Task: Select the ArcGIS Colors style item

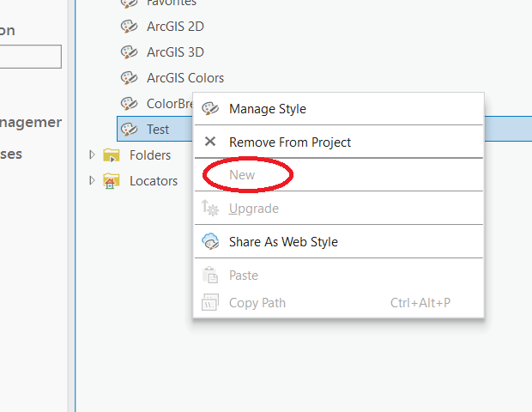Action: click(185, 78)
